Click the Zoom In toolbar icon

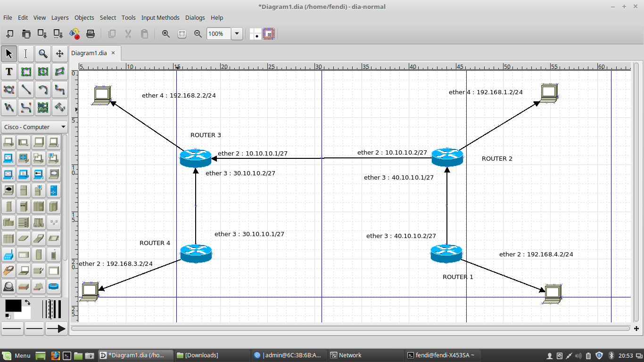(165, 33)
